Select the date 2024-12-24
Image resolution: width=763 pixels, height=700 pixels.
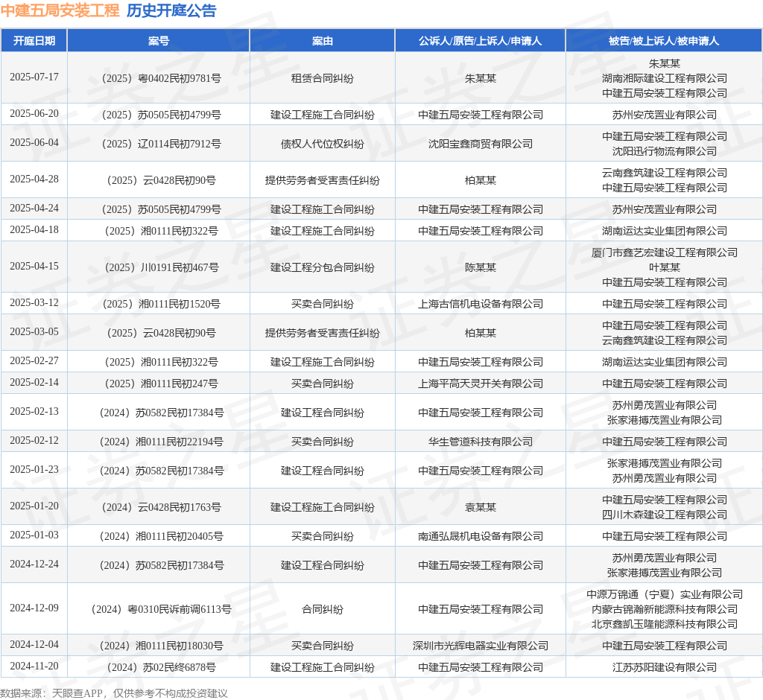coord(34,564)
